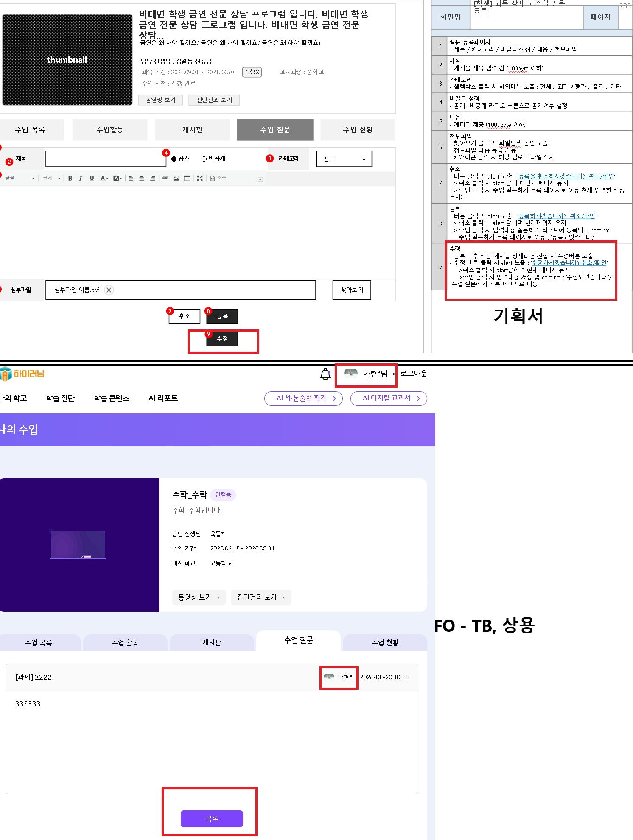This screenshot has height=840, width=633.
Task: Apply italic formatting in editor toolbar
Action: [x=81, y=179]
